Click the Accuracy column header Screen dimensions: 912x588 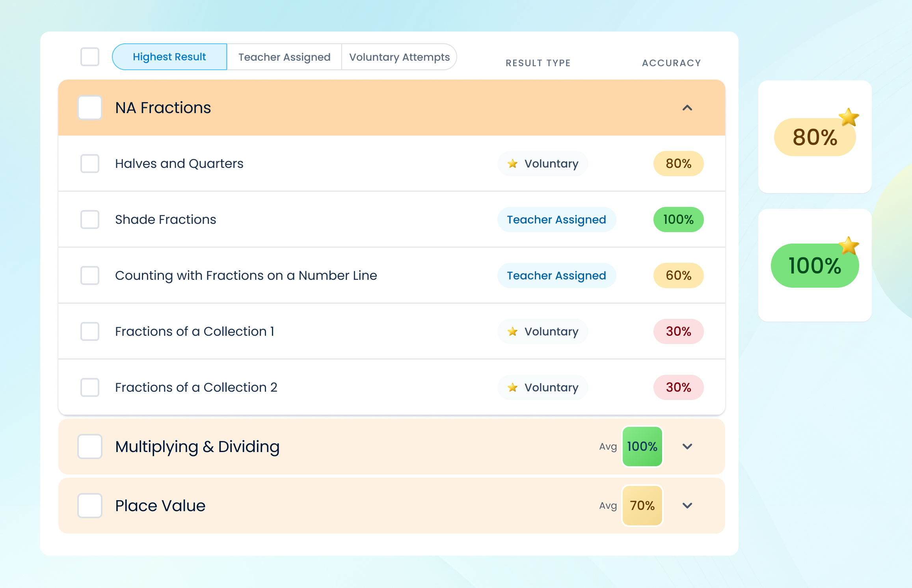[671, 62]
